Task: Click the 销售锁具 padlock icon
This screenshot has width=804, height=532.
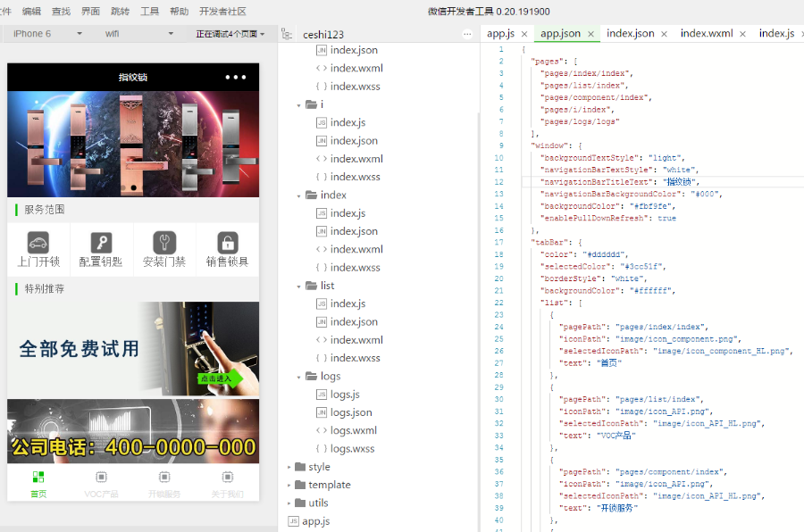Action: point(228,243)
